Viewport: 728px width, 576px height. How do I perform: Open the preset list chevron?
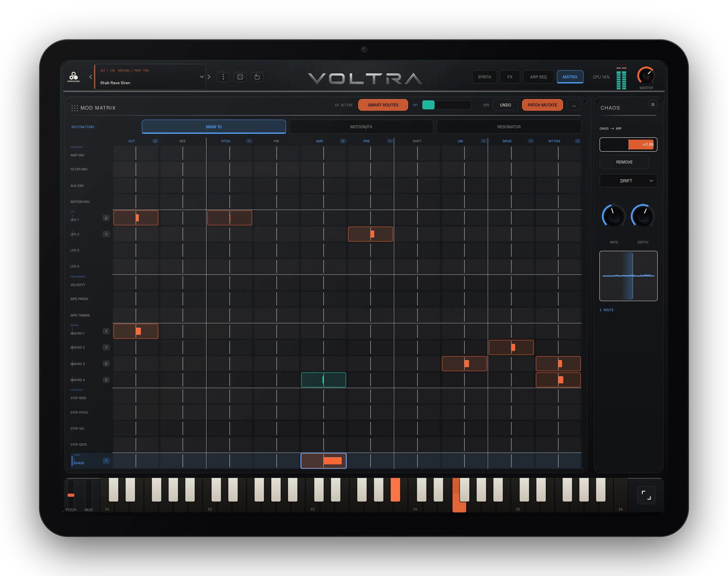[x=201, y=77]
